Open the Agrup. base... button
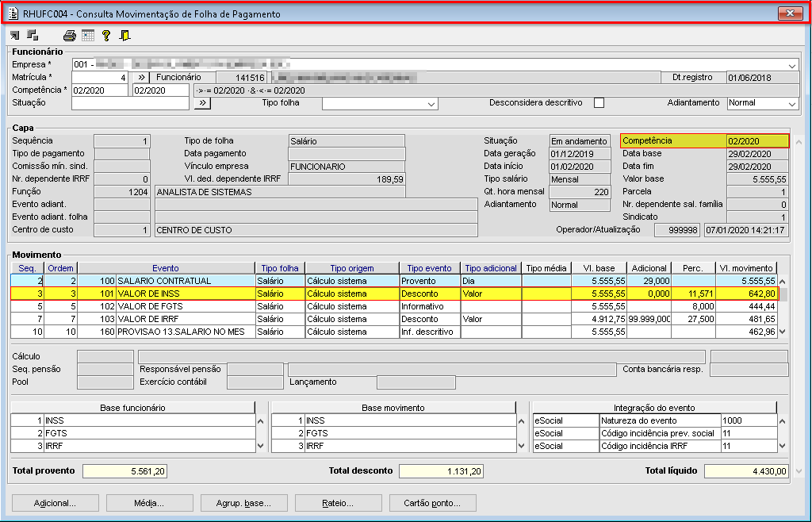The image size is (812, 522). [243, 503]
